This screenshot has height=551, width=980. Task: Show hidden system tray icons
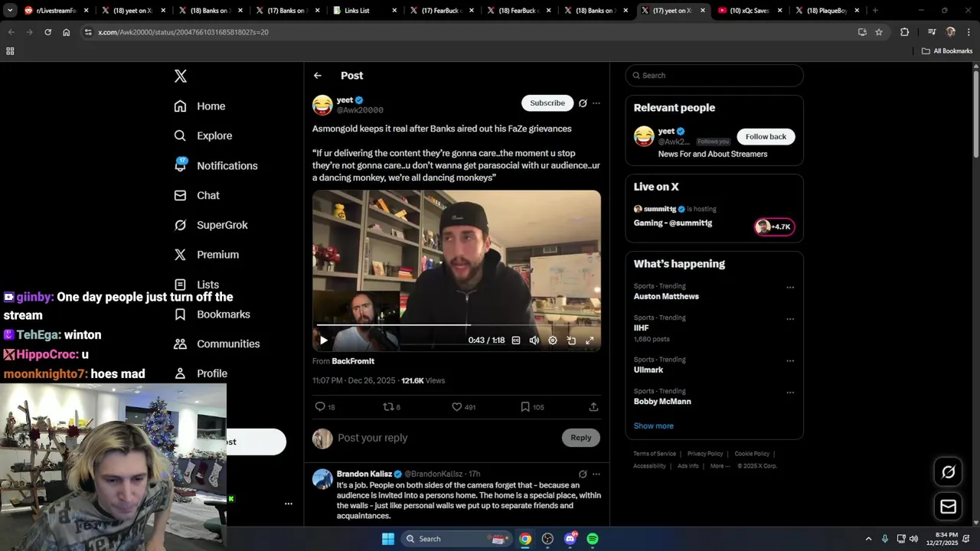tap(868, 539)
